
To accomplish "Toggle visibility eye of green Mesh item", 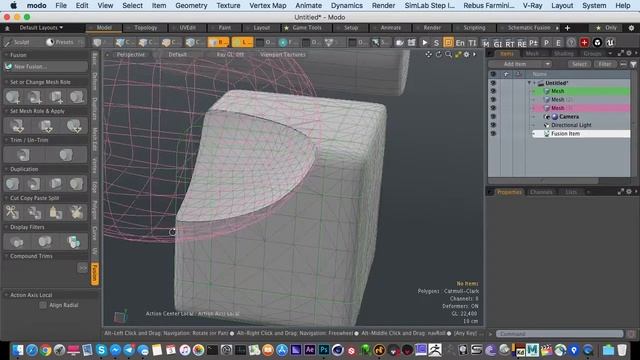I will pyautogui.click(x=493, y=91).
